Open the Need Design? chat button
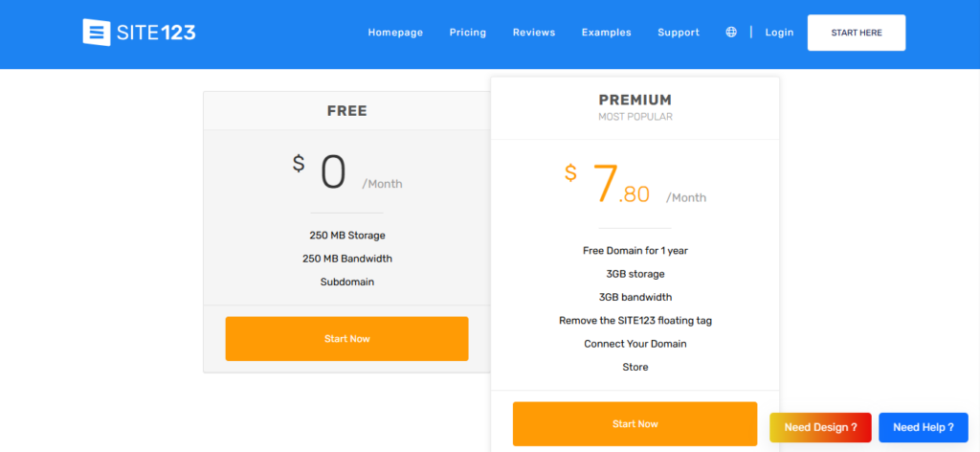Image resolution: width=980 pixels, height=452 pixels. 820,427
